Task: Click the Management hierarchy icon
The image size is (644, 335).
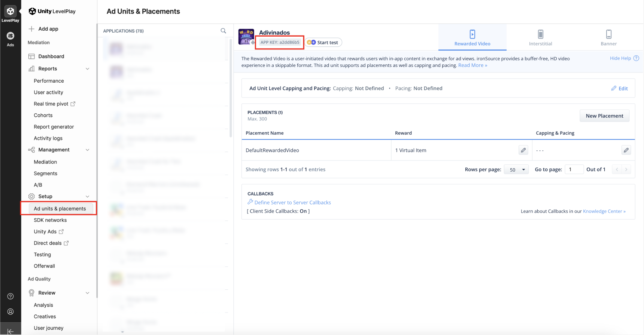Action: (x=31, y=150)
